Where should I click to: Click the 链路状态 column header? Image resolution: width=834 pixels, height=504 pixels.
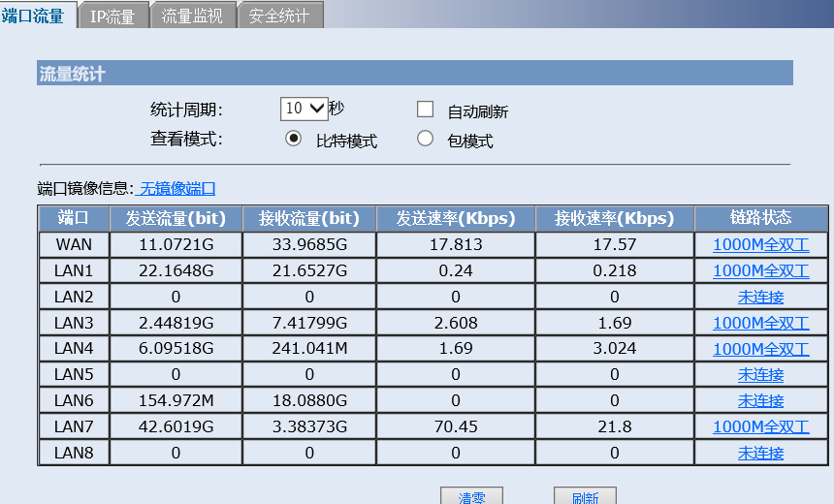[761, 218]
